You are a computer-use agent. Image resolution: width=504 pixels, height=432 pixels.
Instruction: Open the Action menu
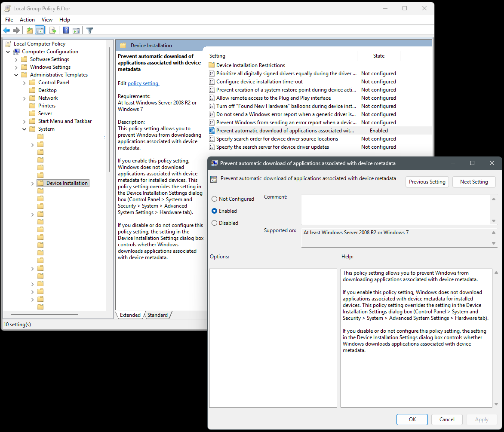27,20
